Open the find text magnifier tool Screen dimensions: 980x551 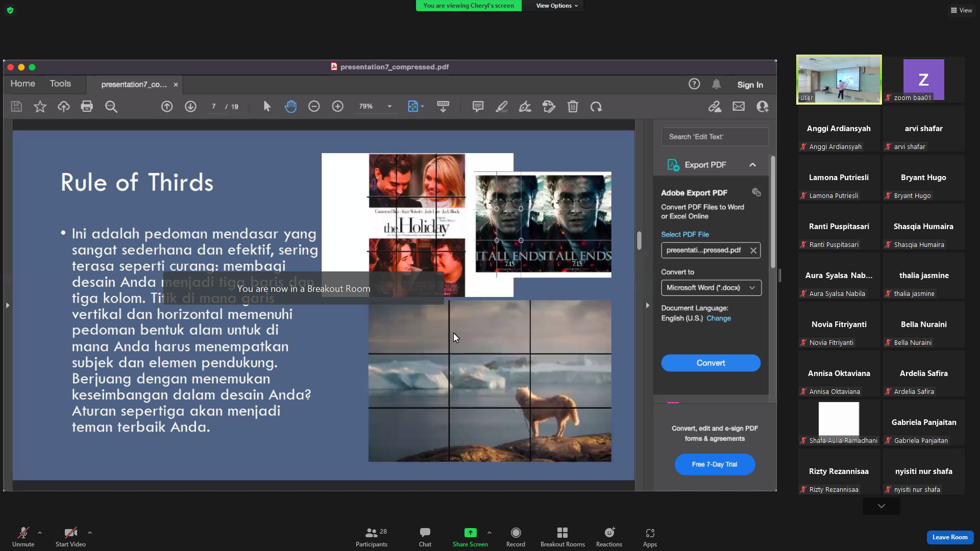(111, 106)
